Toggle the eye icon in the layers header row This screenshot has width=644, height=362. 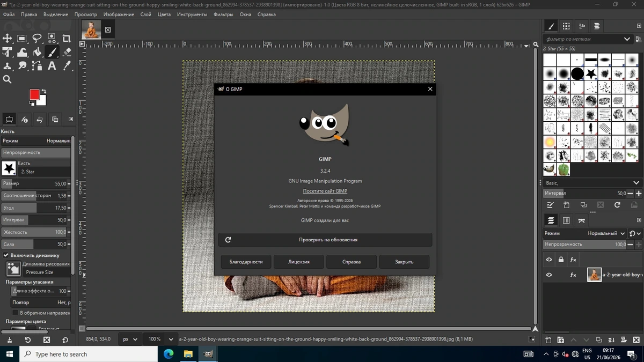pos(549,260)
